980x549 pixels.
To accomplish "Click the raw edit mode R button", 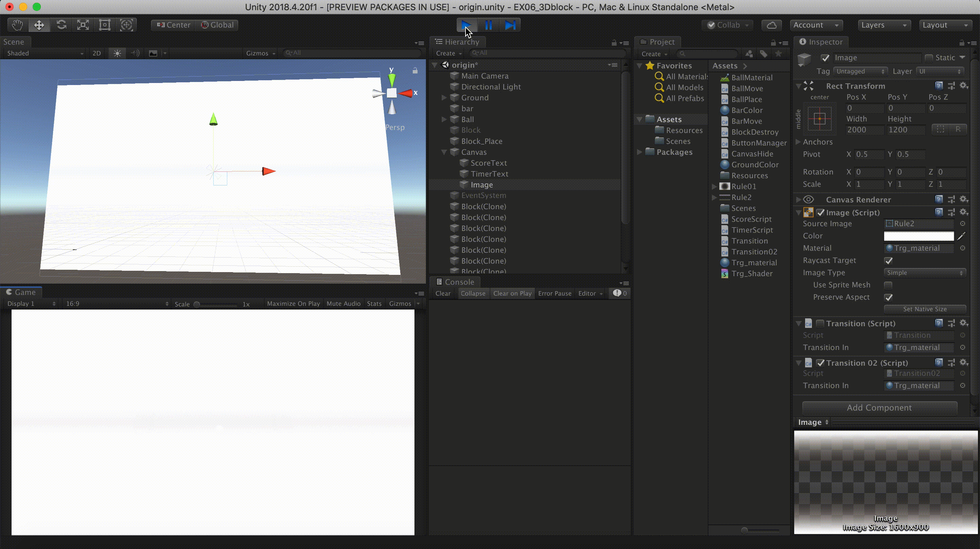I will pyautogui.click(x=958, y=129).
